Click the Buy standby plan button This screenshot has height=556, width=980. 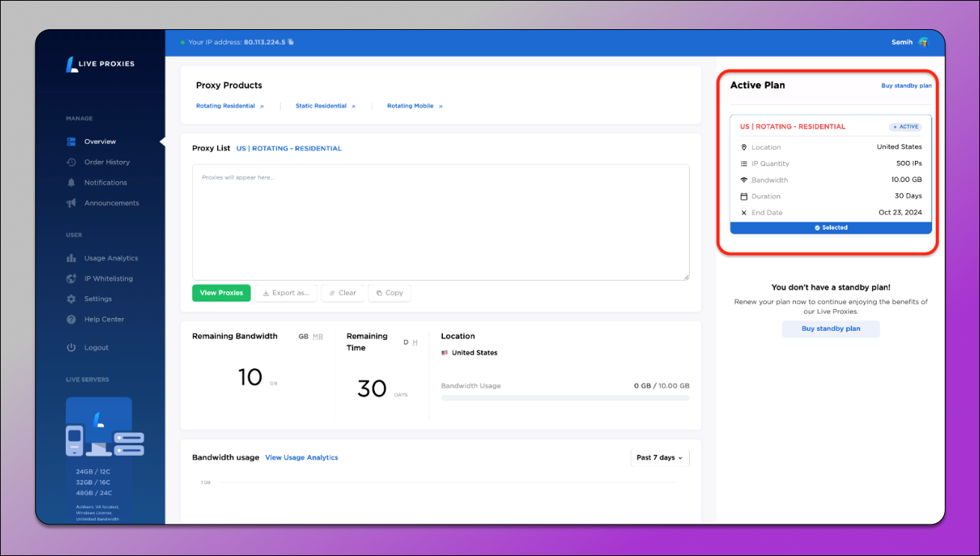tap(831, 329)
